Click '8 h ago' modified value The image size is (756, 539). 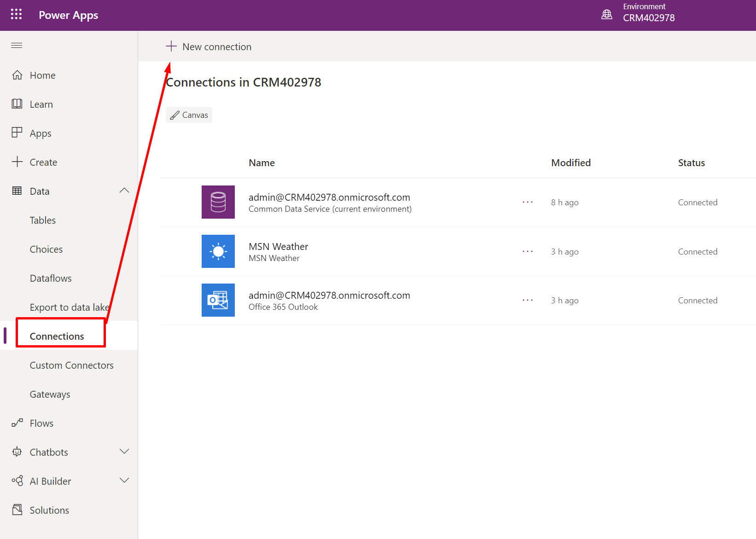[565, 202]
